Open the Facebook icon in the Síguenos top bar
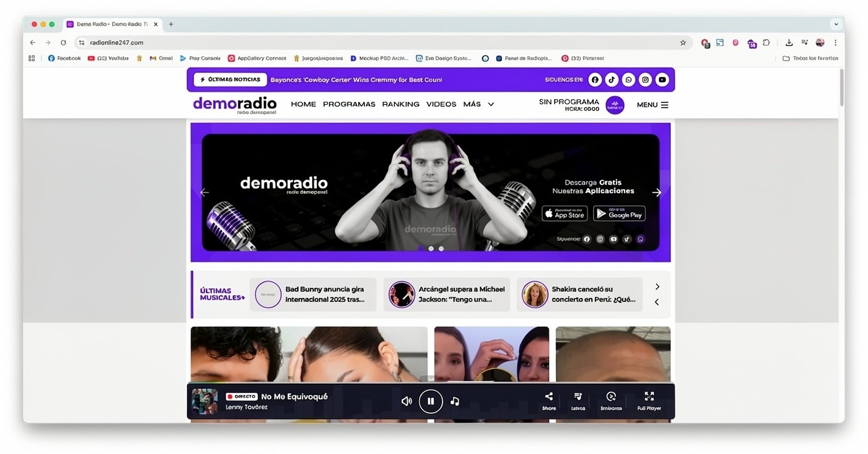This screenshot has width=868, height=454. pyautogui.click(x=595, y=80)
